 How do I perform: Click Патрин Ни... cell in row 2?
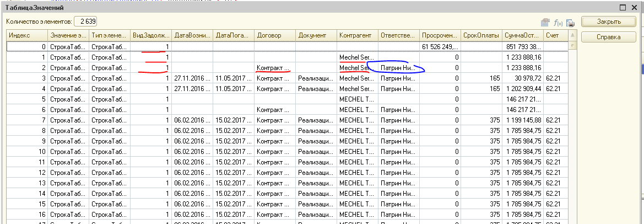(x=399, y=68)
